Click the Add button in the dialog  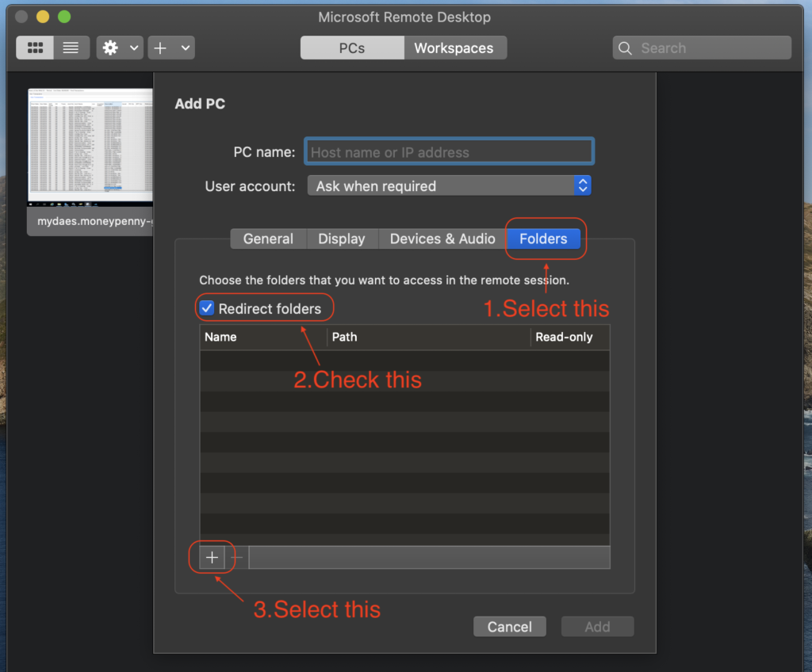click(598, 627)
